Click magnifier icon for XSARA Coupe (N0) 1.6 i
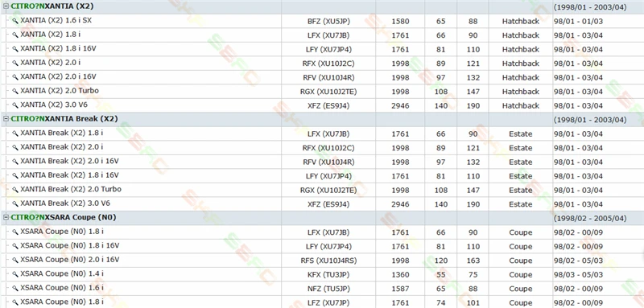 (x=15, y=289)
